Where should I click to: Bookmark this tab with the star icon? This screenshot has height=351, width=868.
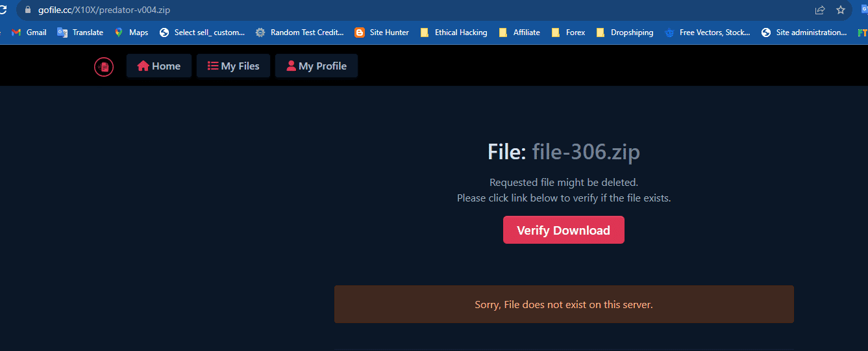tap(841, 10)
